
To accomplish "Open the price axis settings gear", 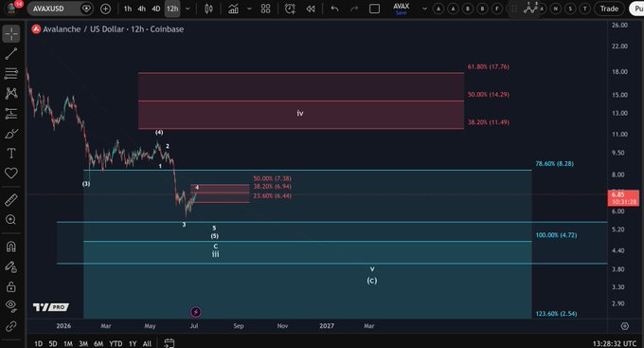I will pyautogui.click(x=625, y=326).
